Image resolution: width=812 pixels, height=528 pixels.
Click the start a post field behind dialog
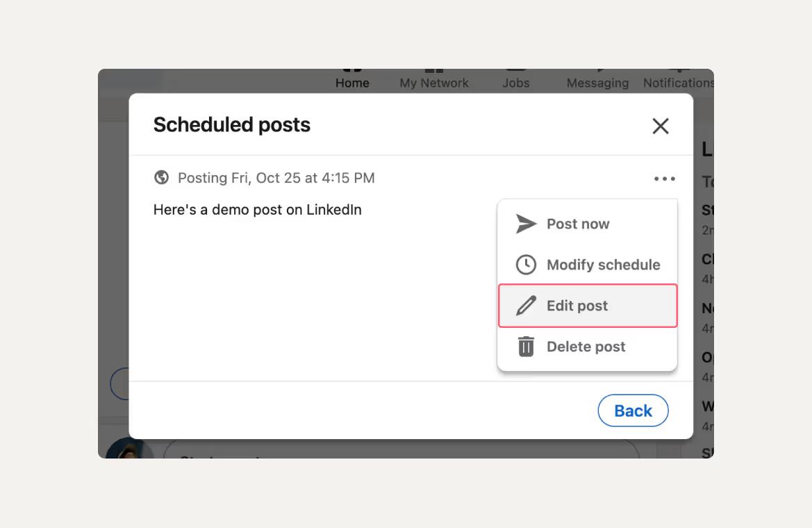(x=401, y=449)
